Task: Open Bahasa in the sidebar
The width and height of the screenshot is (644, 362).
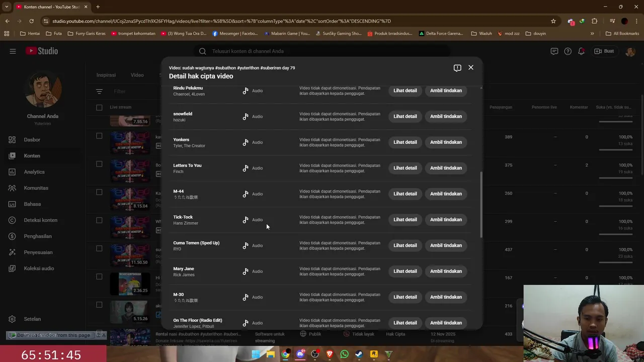Action: coord(32,204)
